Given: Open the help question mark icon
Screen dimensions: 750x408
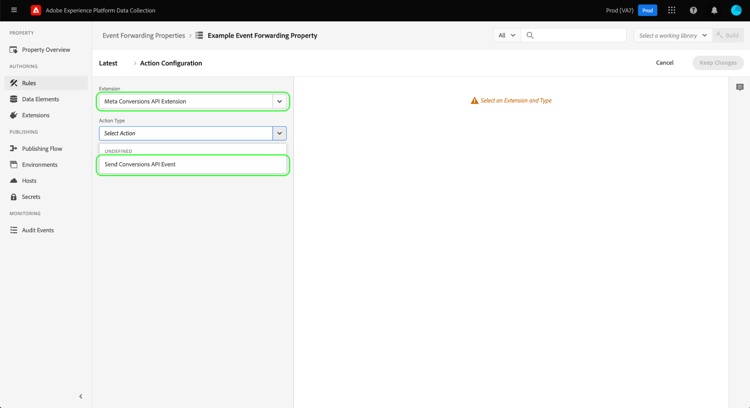Looking at the screenshot, I should [693, 10].
